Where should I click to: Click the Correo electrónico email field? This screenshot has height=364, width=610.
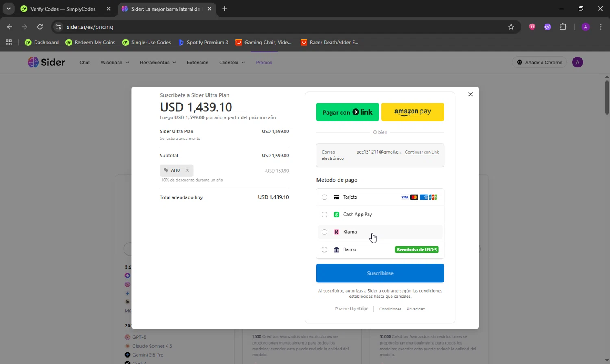tap(380, 155)
